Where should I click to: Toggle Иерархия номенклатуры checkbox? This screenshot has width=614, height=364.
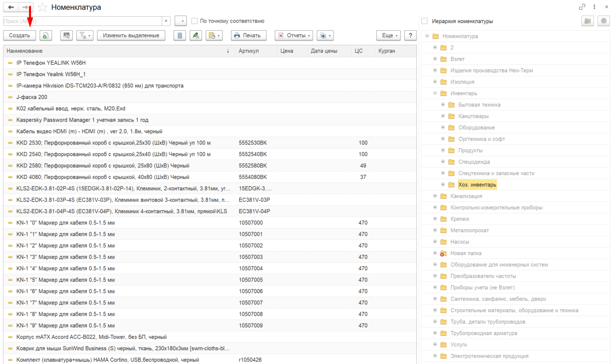[x=425, y=21]
